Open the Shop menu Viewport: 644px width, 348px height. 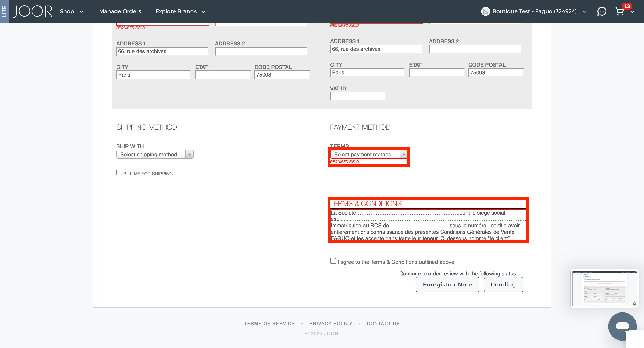pos(72,11)
